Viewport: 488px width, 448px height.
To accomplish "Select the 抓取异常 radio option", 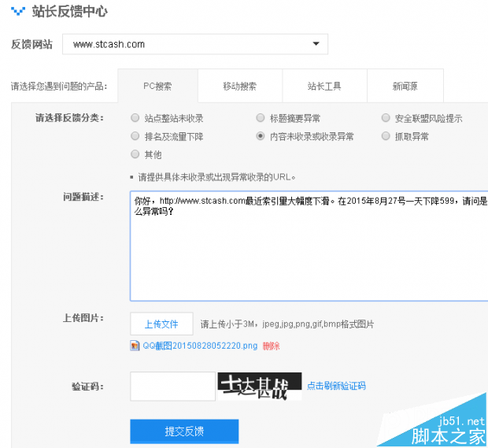I will [x=386, y=136].
